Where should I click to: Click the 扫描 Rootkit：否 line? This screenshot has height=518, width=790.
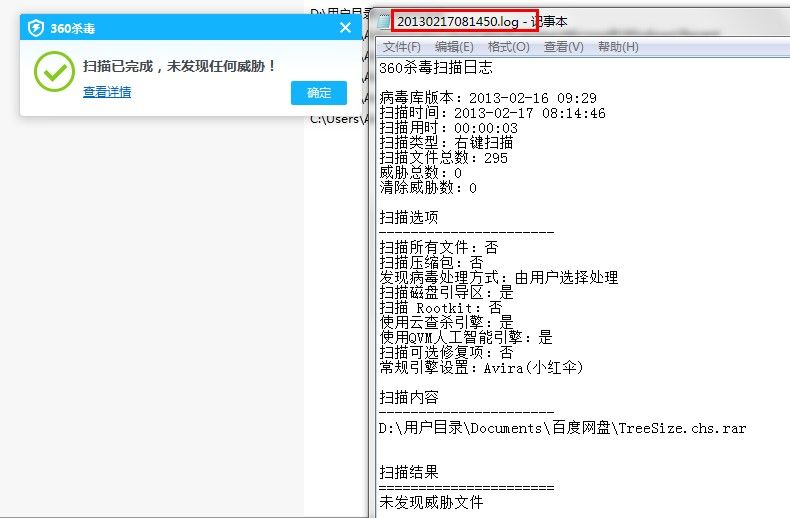tap(441, 307)
